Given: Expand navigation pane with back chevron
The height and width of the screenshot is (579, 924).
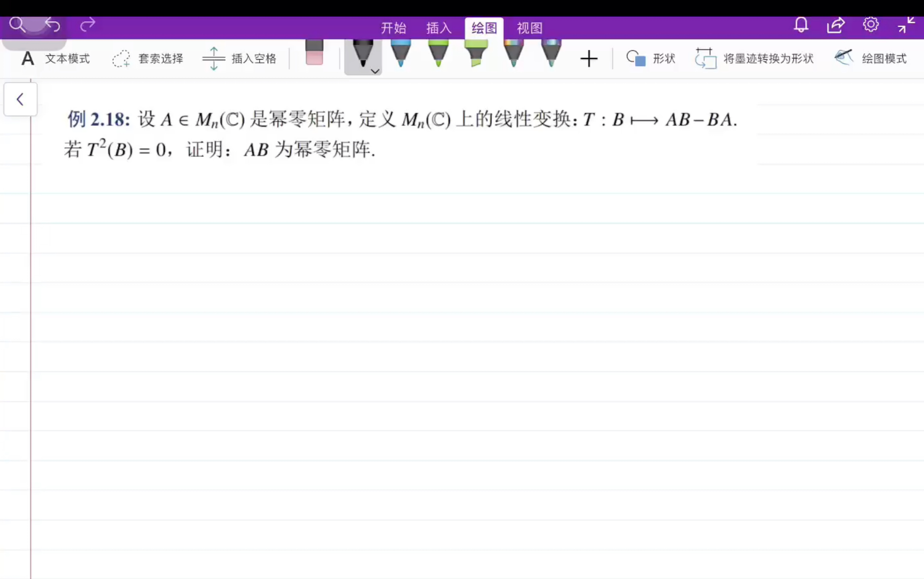Looking at the screenshot, I should (20, 99).
